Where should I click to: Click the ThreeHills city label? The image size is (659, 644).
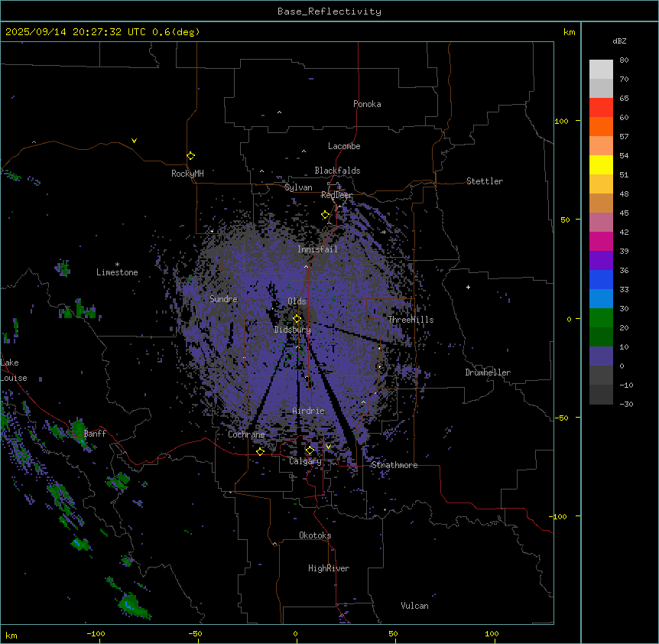coord(411,320)
